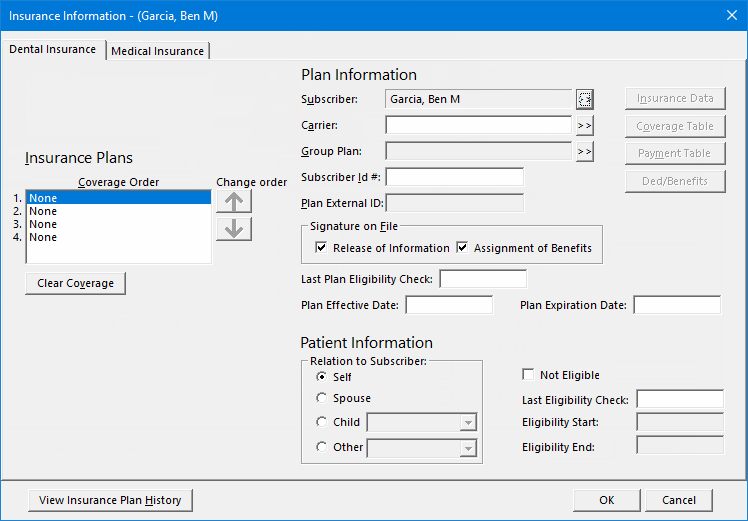Click the move coverage down arrow
The width and height of the screenshot is (748, 521).
pyautogui.click(x=234, y=229)
